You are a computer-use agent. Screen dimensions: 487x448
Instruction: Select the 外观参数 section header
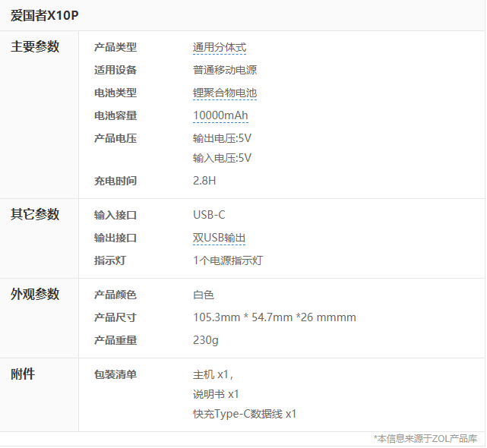(35, 294)
